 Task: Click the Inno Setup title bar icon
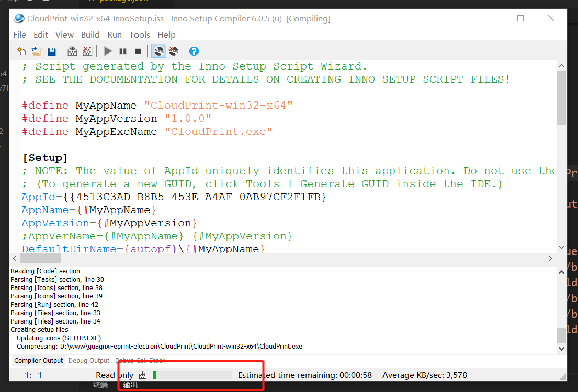(19, 18)
